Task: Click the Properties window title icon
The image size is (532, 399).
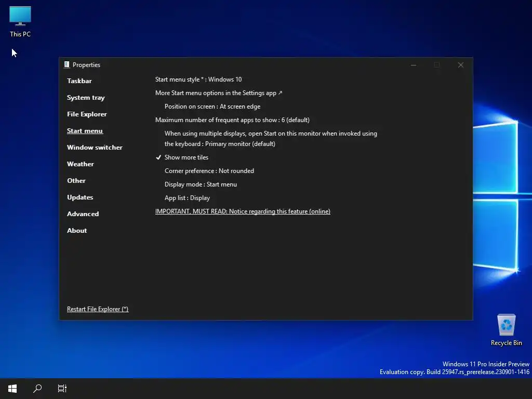Action: coord(66,64)
